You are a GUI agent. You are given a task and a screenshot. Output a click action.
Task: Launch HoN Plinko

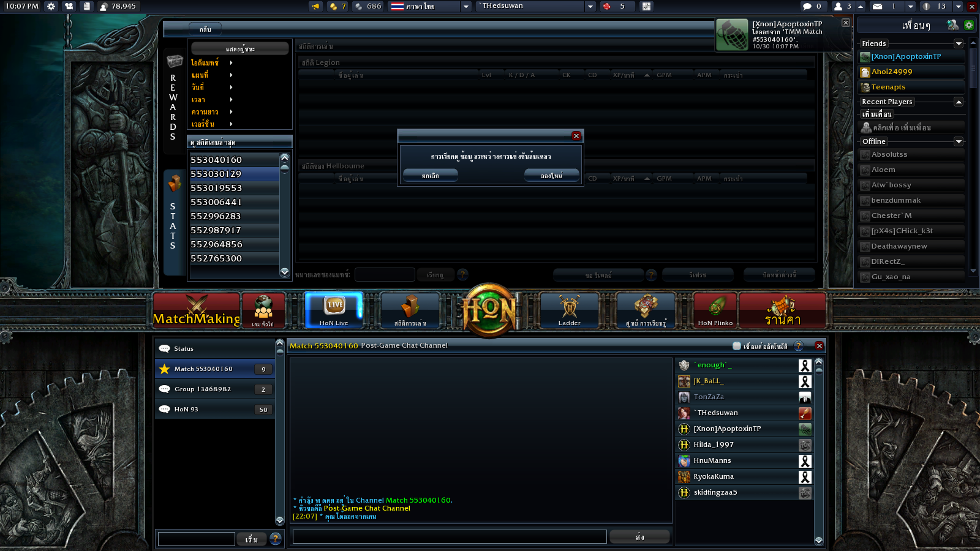click(715, 310)
